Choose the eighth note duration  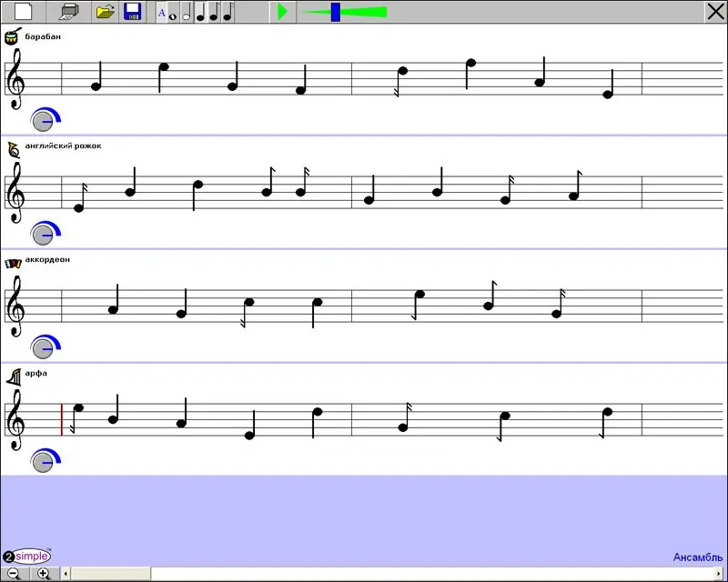tap(214, 12)
